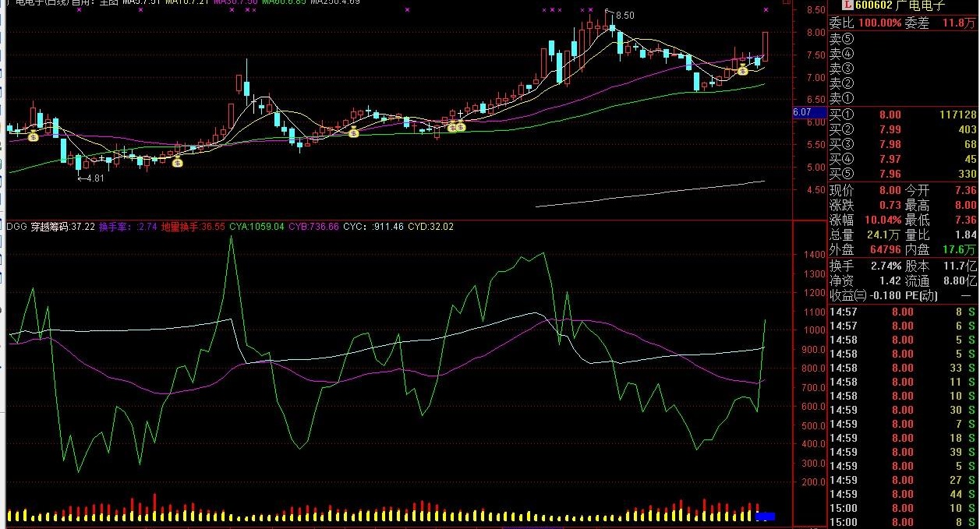Screen dimensions: 980x529
Task: Click the CYA:1059.04 indicator label
Action: (x=256, y=227)
